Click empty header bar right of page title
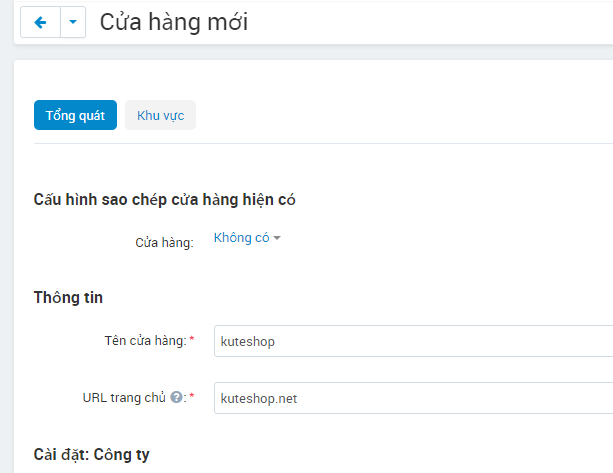This screenshot has height=473, width=613. pos(430,22)
